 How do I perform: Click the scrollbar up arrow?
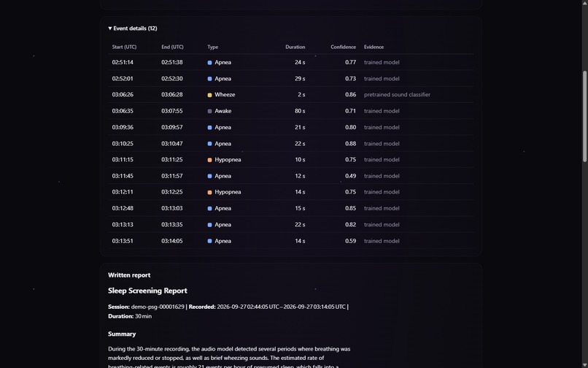[584, 3]
